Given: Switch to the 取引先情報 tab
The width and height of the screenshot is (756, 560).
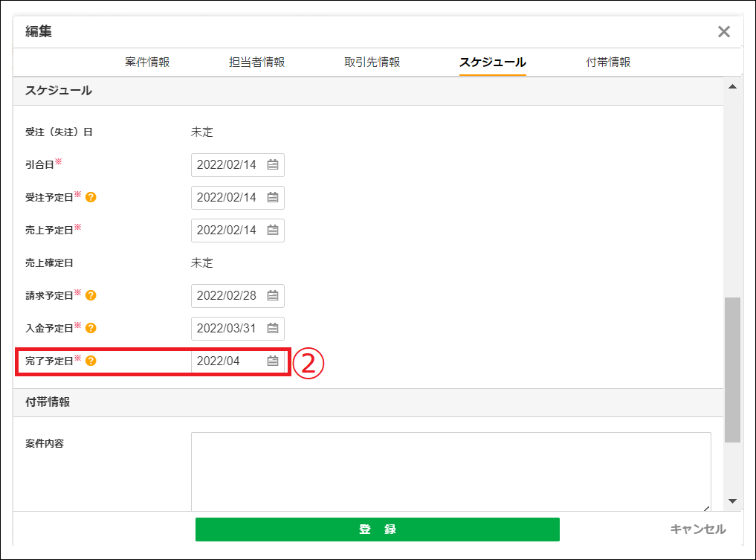Looking at the screenshot, I should [x=372, y=62].
